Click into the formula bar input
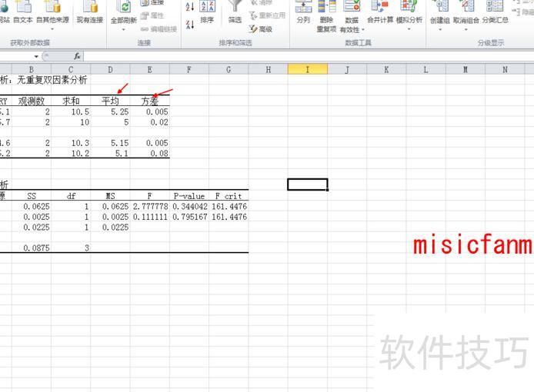The image size is (534, 392). coord(309,56)
